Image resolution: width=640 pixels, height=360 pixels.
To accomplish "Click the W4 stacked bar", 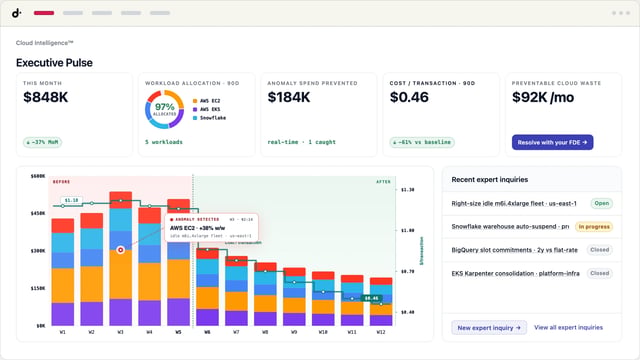I will [x=149, y=267].
